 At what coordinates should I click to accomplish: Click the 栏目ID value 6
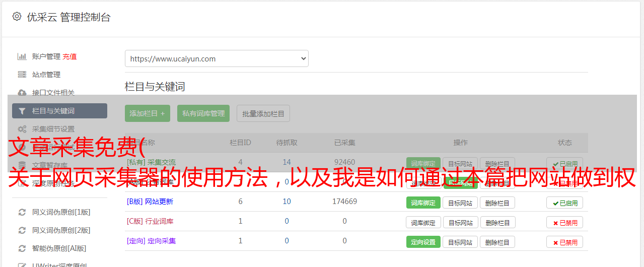click(x=240, y=202)
